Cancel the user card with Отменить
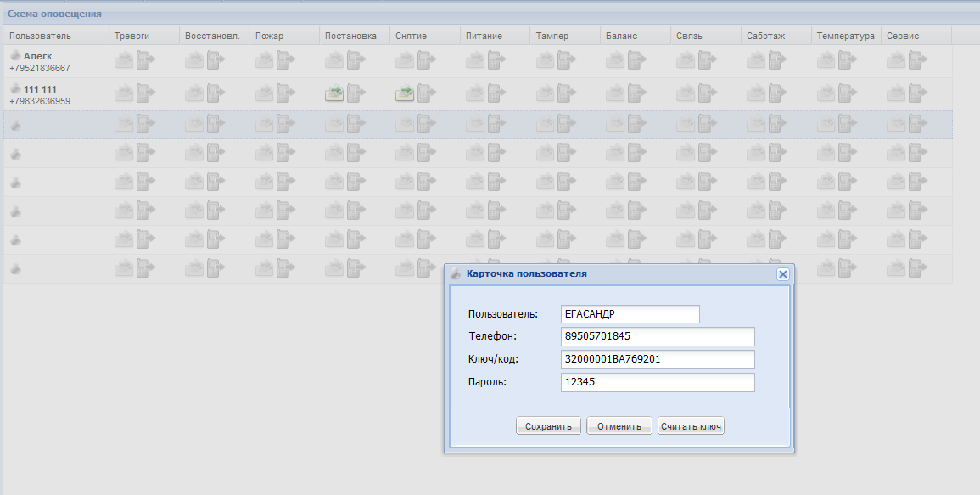The width and height of the screenshot is (980, 495). click(619, 426)
